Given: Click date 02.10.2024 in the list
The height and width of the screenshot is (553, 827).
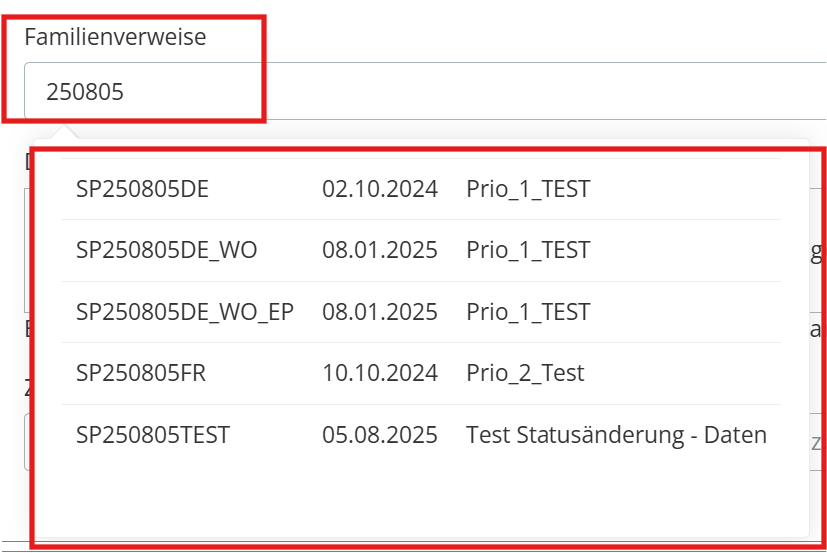Looking at the screenshot, I should [x=380, y=189].
